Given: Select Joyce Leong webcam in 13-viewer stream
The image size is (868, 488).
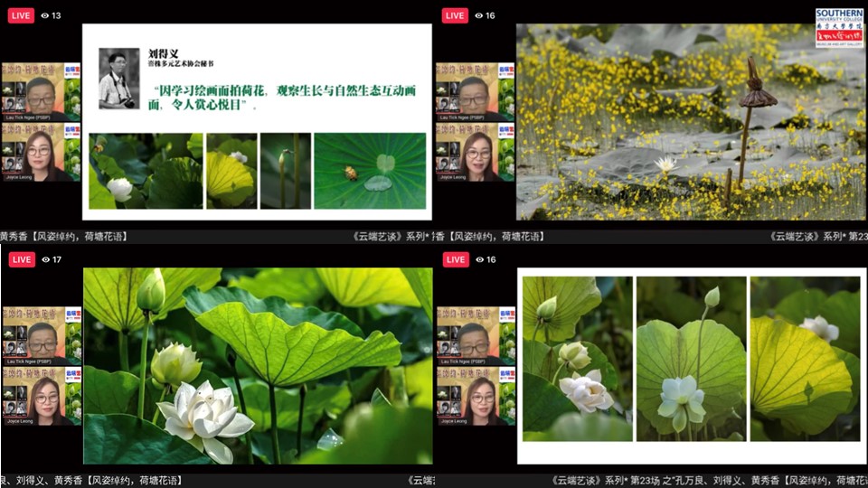Looking at the screenshot, I should pyautogui.click(x=42, y=152).
